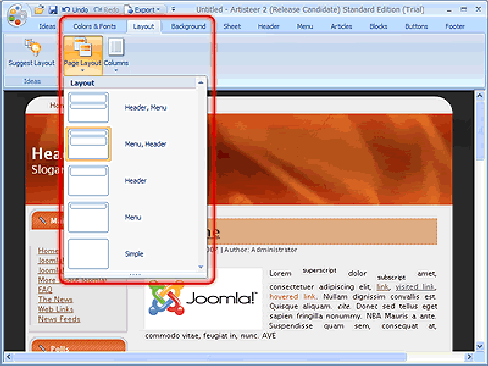Click the FAQ link in sidebar
The width and height of the screenshot is (488, 366).
click(45, 289)
